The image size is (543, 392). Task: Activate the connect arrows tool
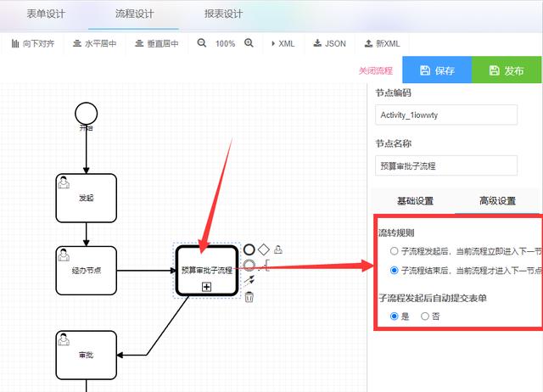(x=249, y=281)
